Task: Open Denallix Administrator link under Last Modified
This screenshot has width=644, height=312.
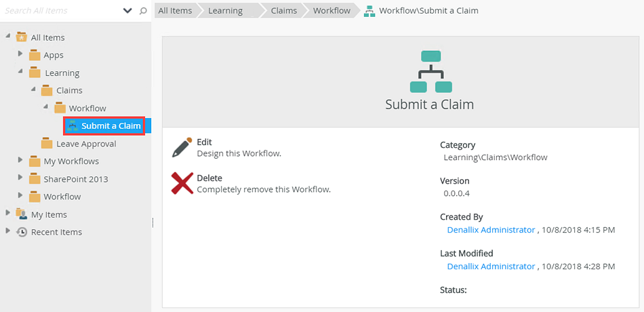Action: point(491,267)
